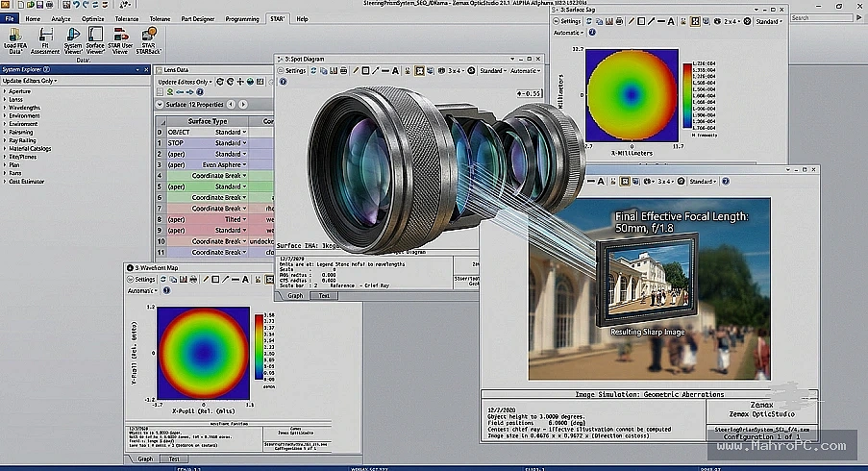Open Update Editors Only dropdown in System Explorer
The width and height of the screenshot is (868, 471).
[30, 81]
